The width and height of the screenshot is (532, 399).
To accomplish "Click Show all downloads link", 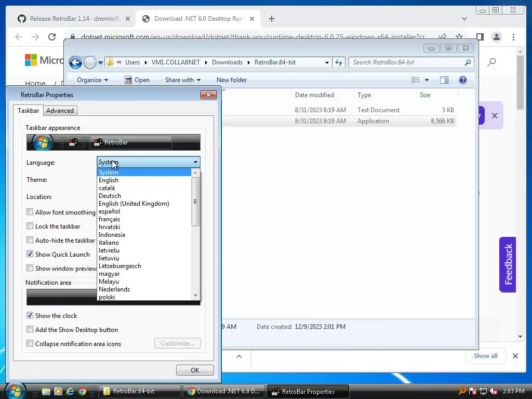I will pyautogui.click(x=486, y=355).
